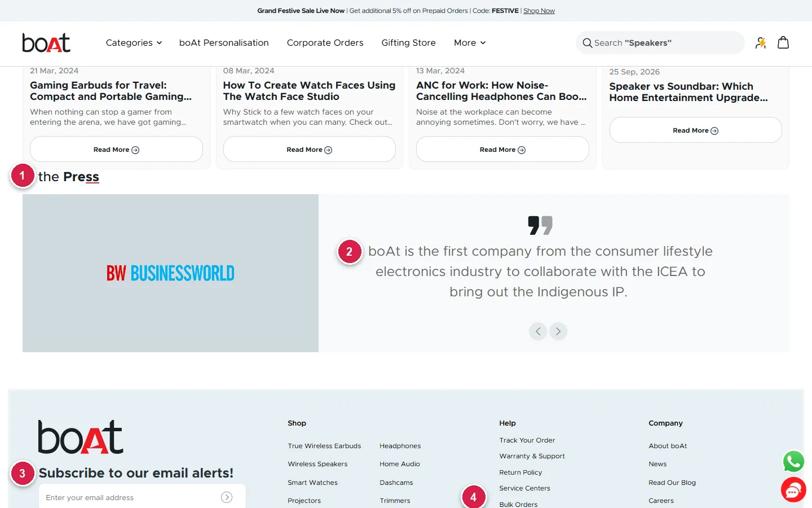Open the shopping bag cart icon
The height and width of the screenshot is (508, 812).
(x=783, y=43)
